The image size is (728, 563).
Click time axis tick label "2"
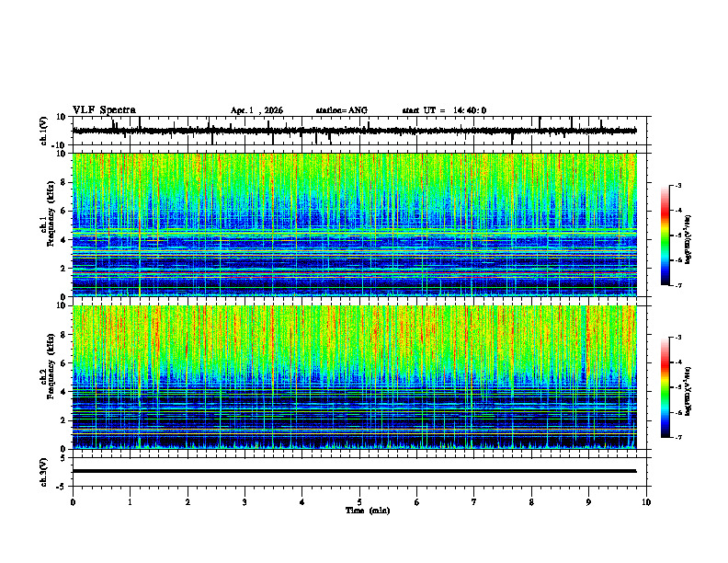pyautogui.click(x=188, y=502)
